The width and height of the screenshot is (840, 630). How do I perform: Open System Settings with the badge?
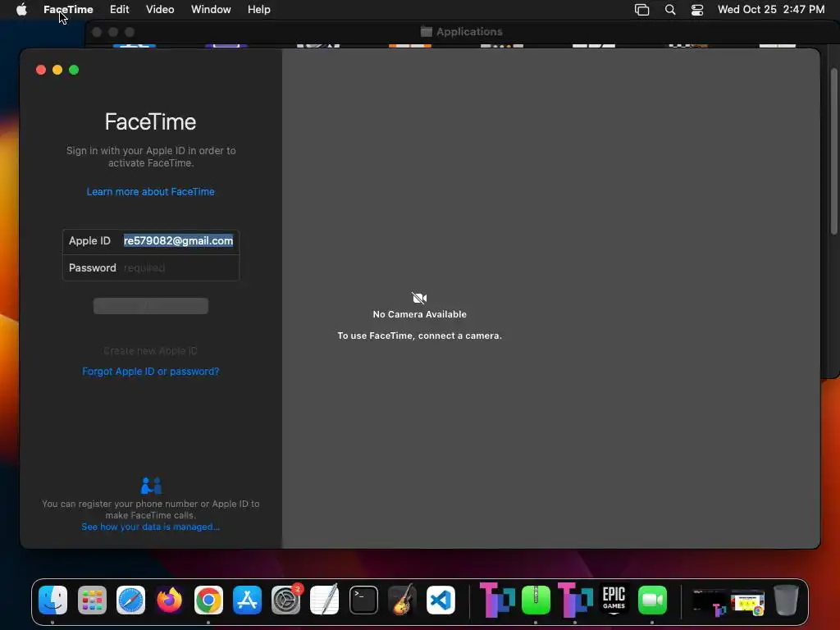click(x=286, y=600)
